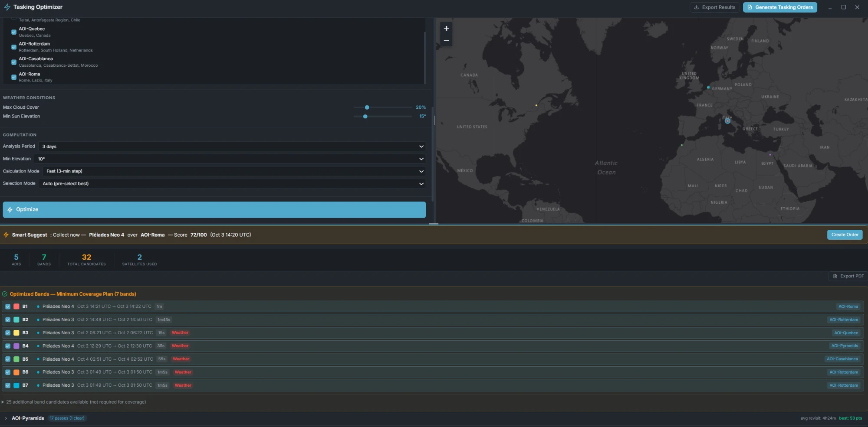
Task: Uncheck band B5 checkbox
Action: tap(8, 359)
